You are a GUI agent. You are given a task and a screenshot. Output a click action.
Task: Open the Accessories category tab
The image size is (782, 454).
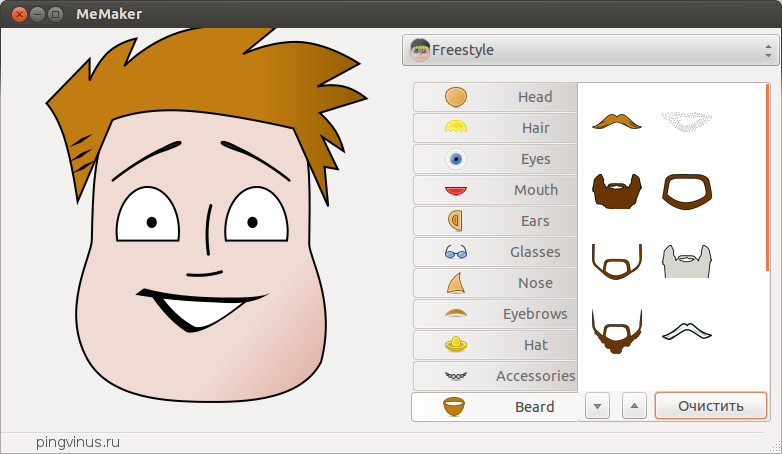point(495,375)
